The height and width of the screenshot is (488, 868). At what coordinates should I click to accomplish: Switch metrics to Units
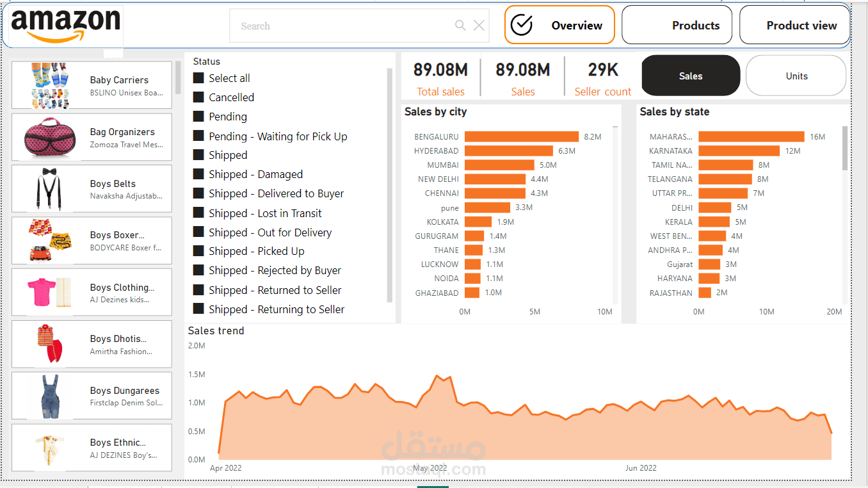pos(796,76)
